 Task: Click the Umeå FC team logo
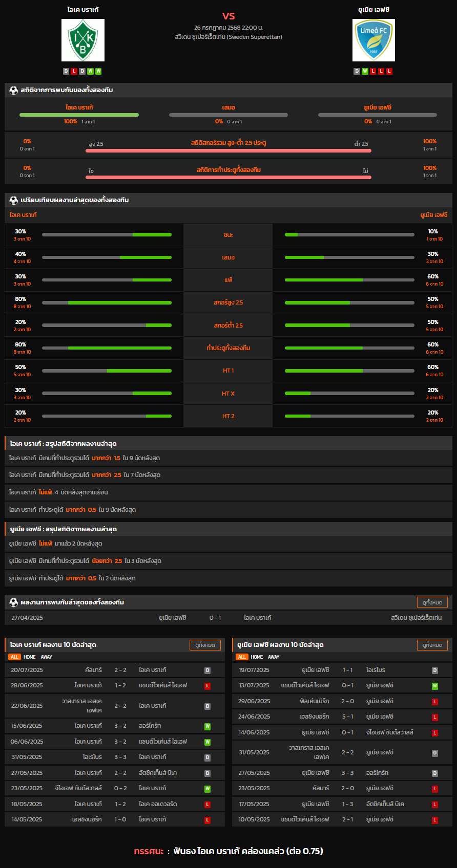373,40
